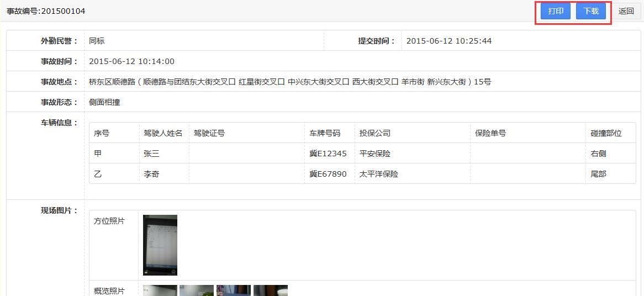Click the 下载 download button
Image resolution: width=644 pixels, height=296 pixels.
click(x=590, y=11)
